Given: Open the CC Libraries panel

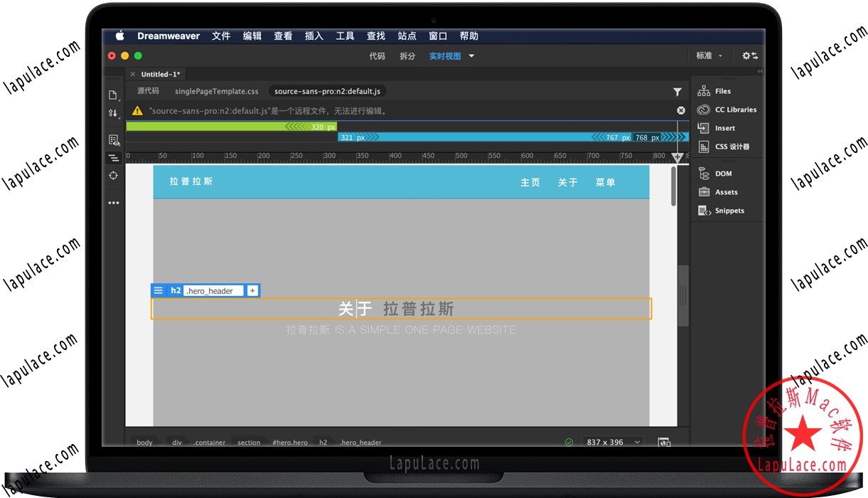Looking at the screenshot, I should [x=704, y=110].
